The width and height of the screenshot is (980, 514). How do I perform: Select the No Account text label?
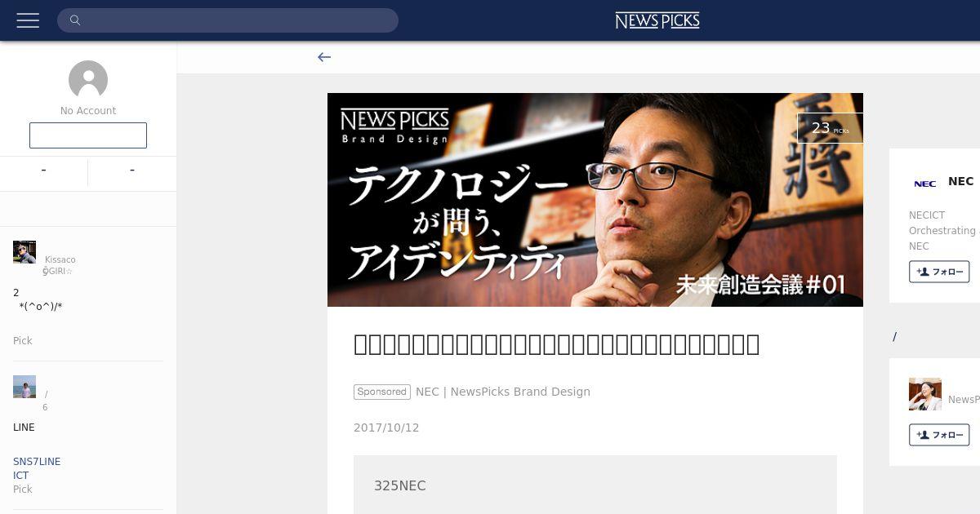click(x=88, y=111)
